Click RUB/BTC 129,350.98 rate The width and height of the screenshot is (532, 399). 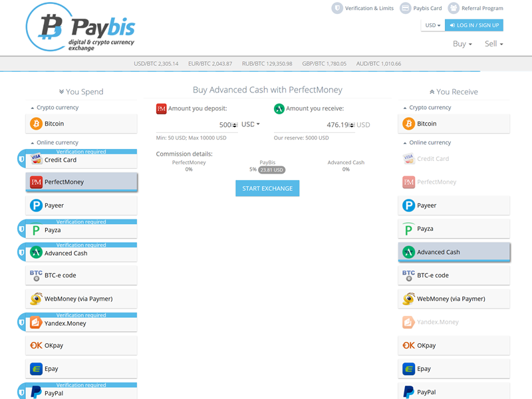[x=267, y=64]
